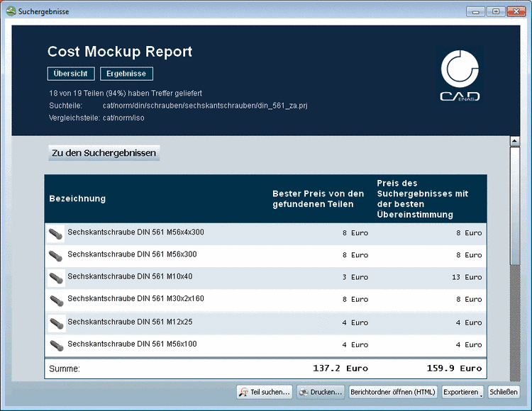Click screw icon for DIN 561 M12x25
The height and width of the screenshot is (411, 532).
tap(55, 323)
